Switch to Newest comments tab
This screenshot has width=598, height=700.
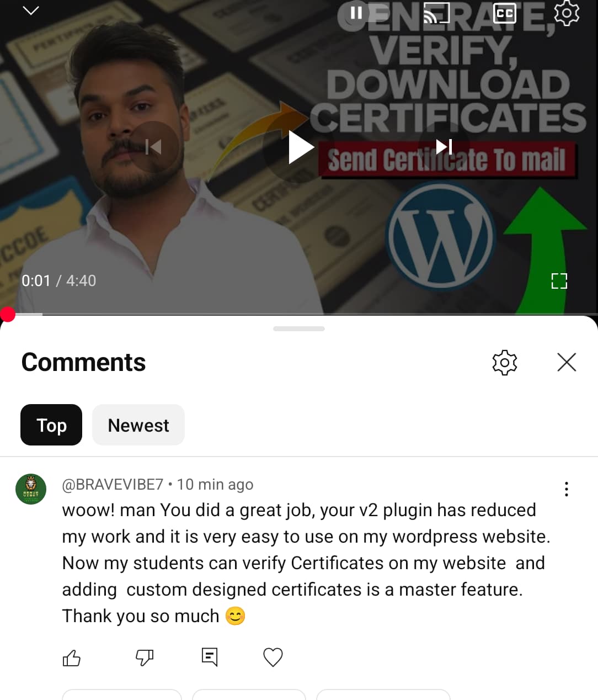(138, 425)
